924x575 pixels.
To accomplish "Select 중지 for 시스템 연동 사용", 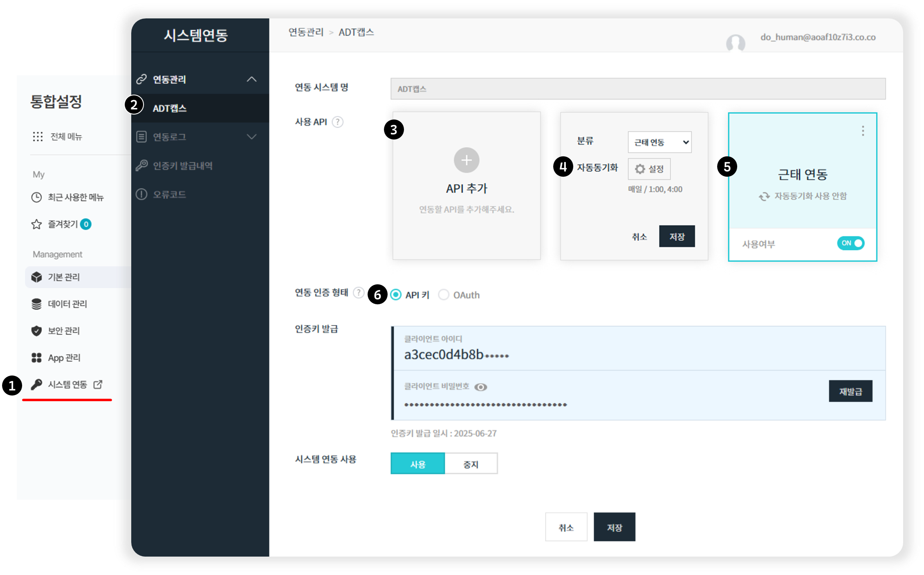I will pos(471,464).
